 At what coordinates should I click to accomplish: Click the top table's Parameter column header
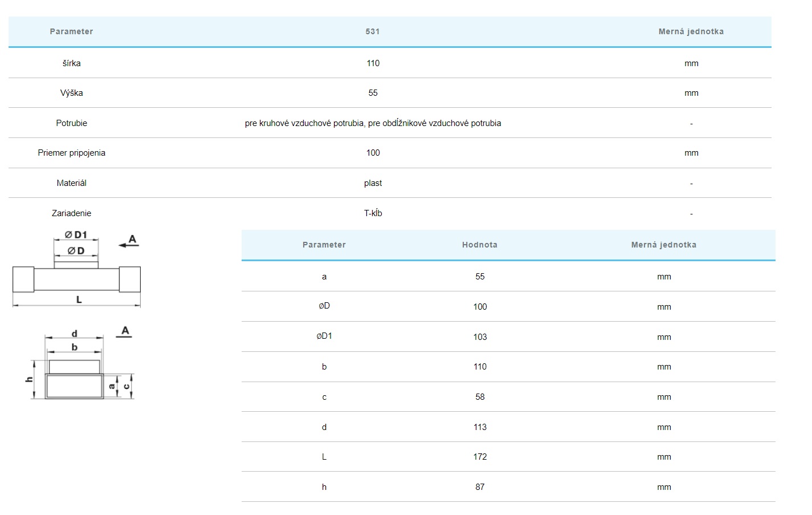pos(71,31)
